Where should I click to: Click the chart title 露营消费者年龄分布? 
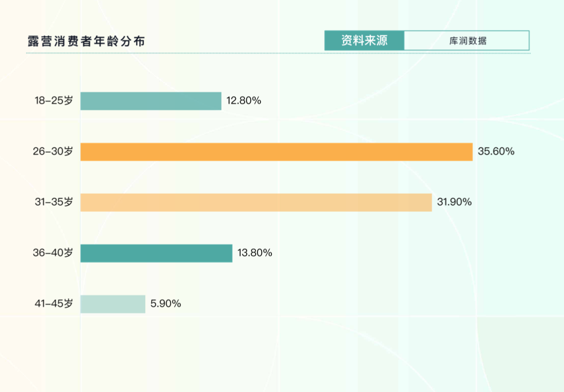click(86, 42)
